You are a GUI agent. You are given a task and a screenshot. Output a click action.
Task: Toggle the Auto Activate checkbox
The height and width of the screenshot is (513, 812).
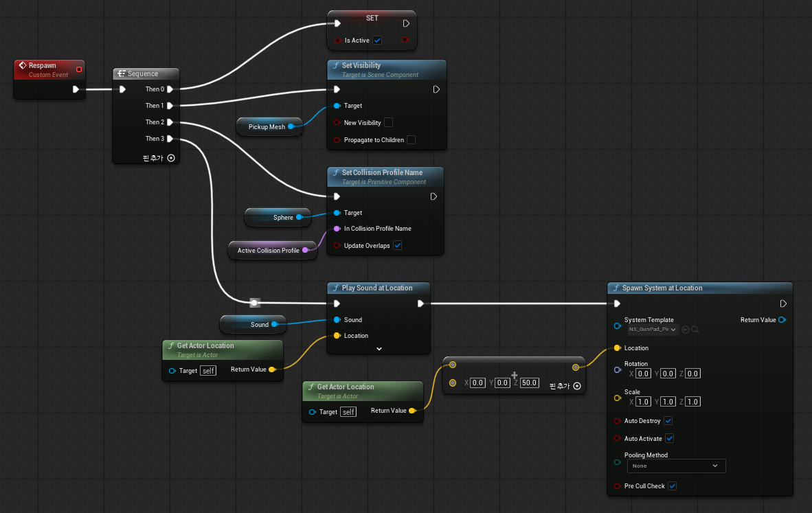[x=670, y=438]
